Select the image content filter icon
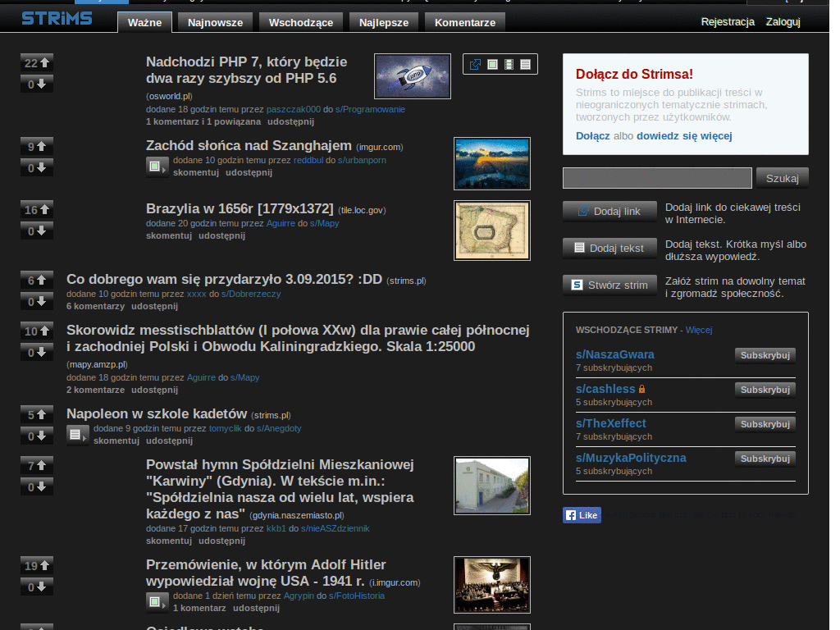Screen dimensions: 840x630 click(x=492, y=64)
